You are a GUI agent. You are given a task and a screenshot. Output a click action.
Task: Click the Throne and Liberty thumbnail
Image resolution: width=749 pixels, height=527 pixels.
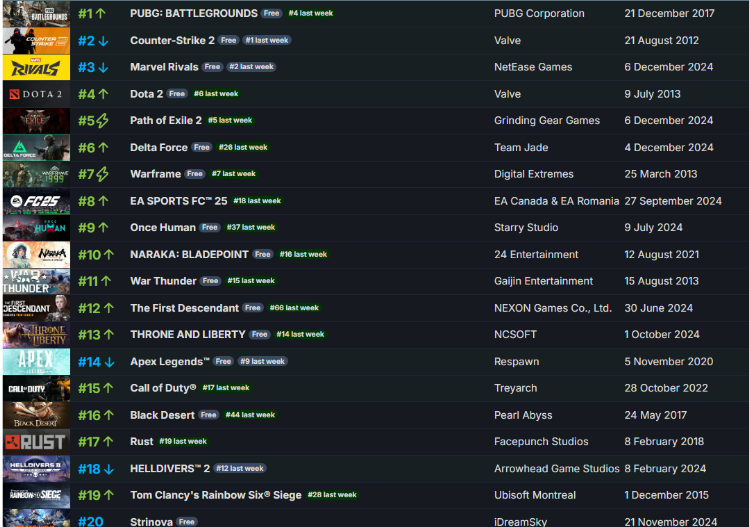point(36,335)
